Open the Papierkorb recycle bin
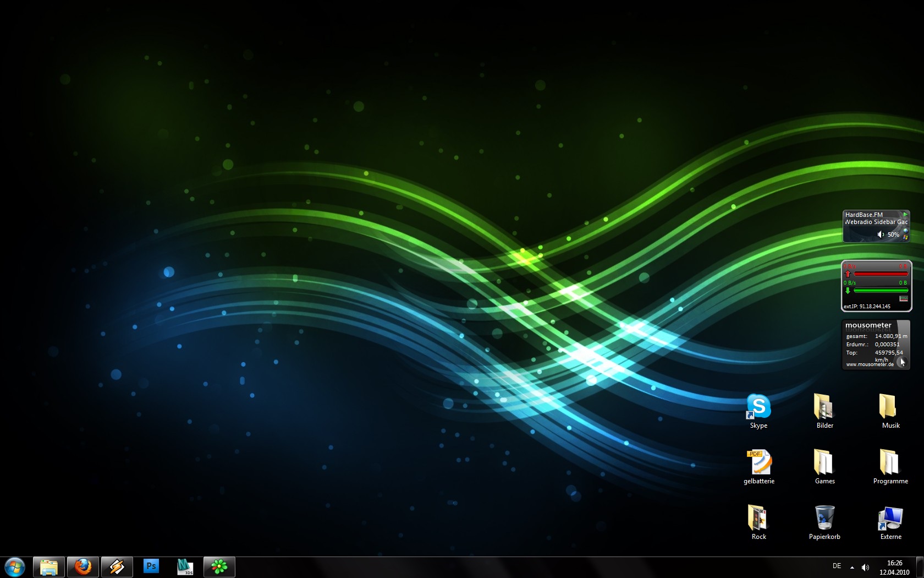Image resolution: width=924 pixels, height=578 pixels. click(824, 519)
